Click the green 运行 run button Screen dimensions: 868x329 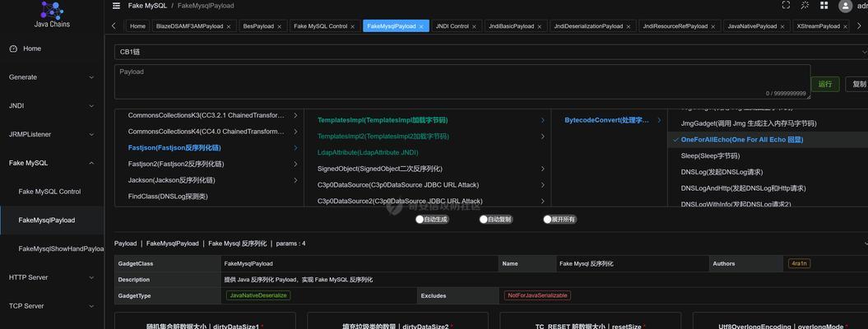point(825,84)
